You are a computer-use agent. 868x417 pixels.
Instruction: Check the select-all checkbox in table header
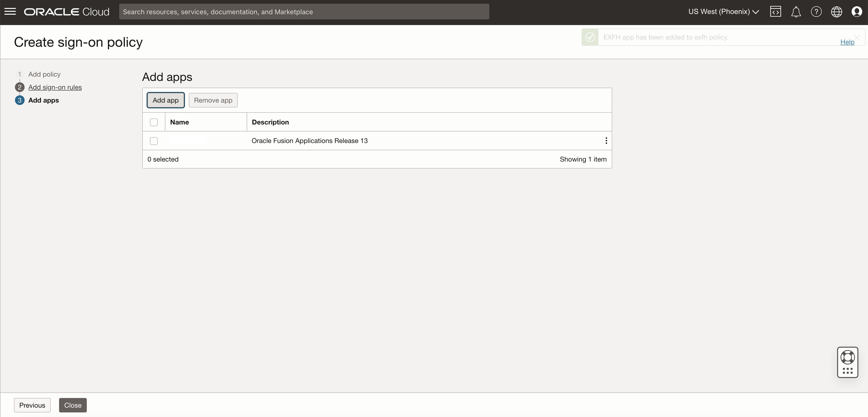tap(154, 122)
